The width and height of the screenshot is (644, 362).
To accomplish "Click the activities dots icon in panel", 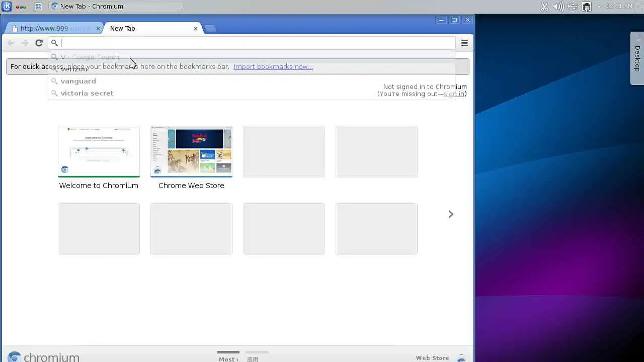I will 21,7.
